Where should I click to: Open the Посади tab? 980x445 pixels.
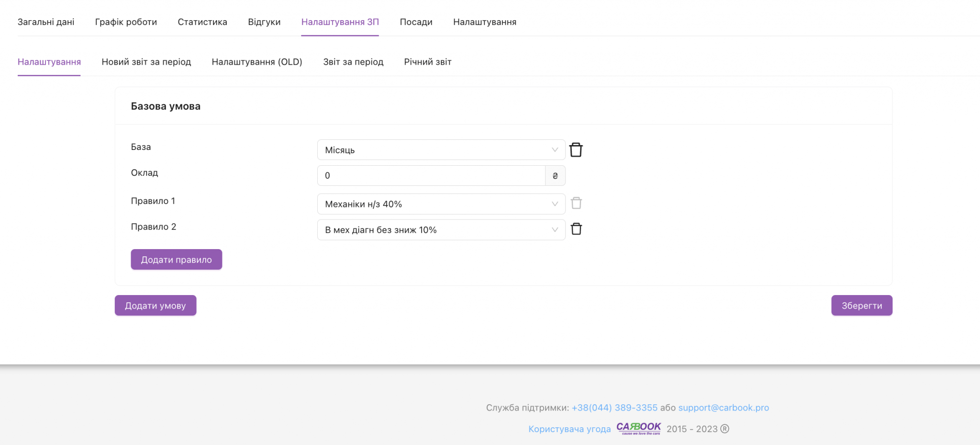pos(416,22)
